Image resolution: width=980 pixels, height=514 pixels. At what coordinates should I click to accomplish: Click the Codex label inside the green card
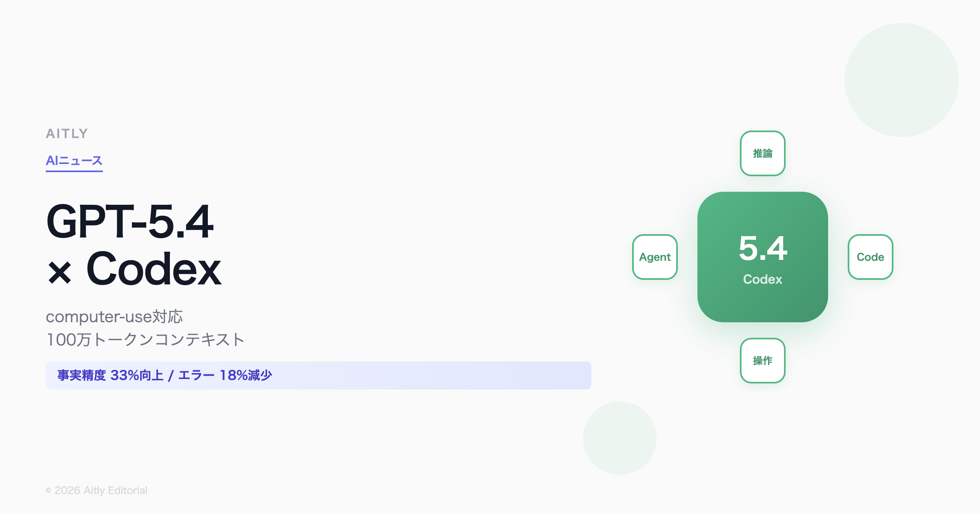[762, 279]
